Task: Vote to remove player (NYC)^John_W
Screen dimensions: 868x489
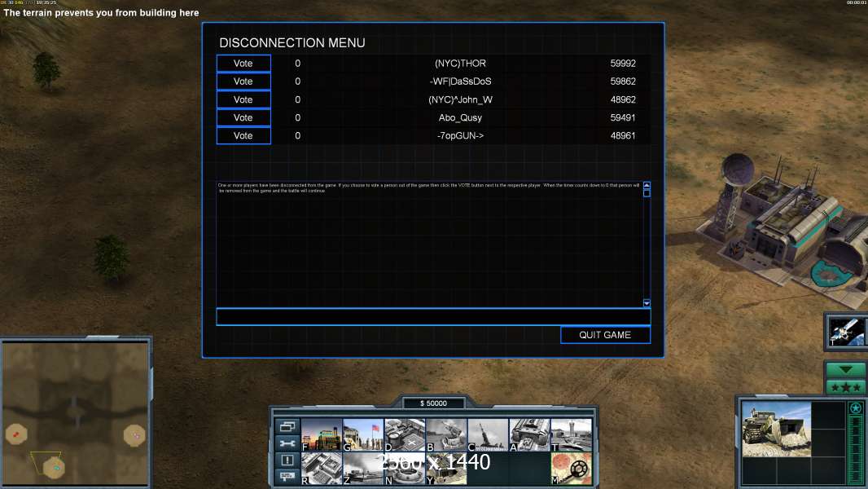Action: (243, 99)
